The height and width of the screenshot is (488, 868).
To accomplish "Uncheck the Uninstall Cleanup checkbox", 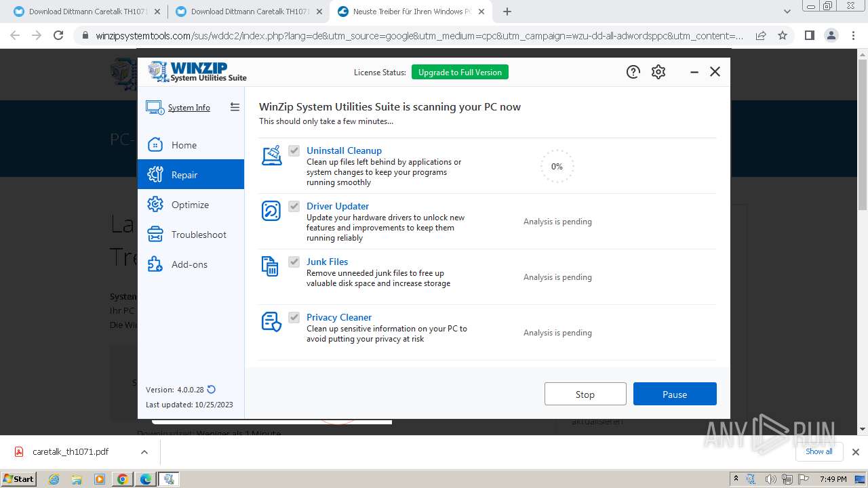I will [x=294, y=150].
